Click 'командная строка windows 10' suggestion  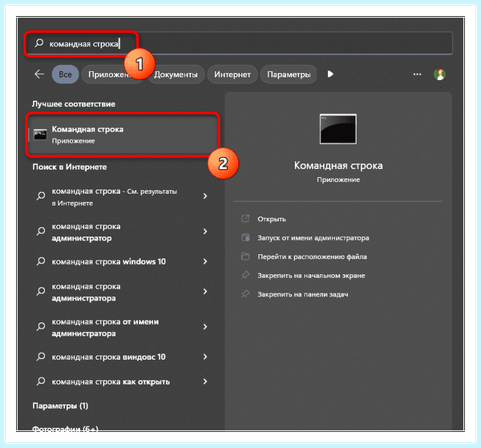pyautogui.click(x=122, y=261)
